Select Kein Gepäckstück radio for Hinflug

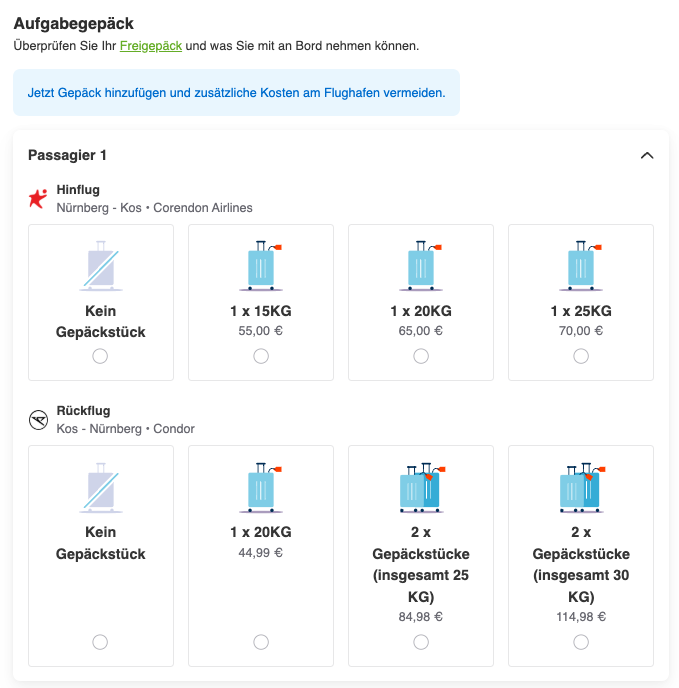tap(100, 356)
